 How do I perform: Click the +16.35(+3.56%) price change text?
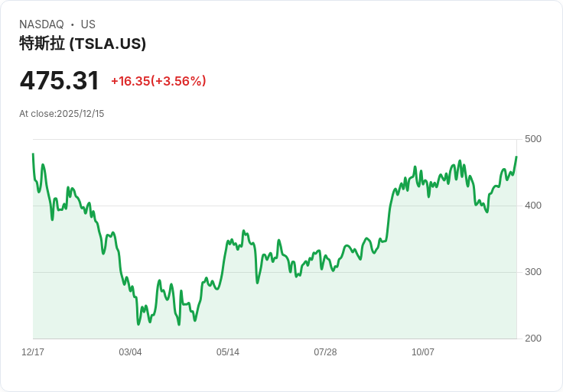158,81
